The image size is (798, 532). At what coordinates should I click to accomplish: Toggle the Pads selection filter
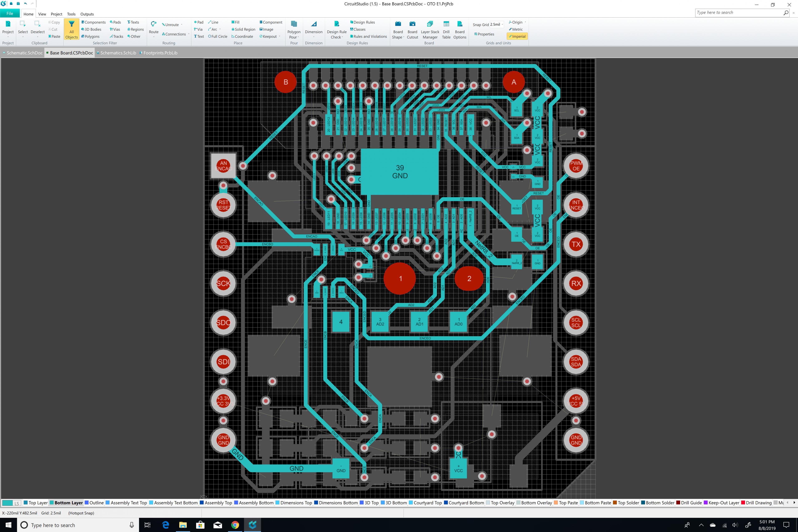coord(115,22)
